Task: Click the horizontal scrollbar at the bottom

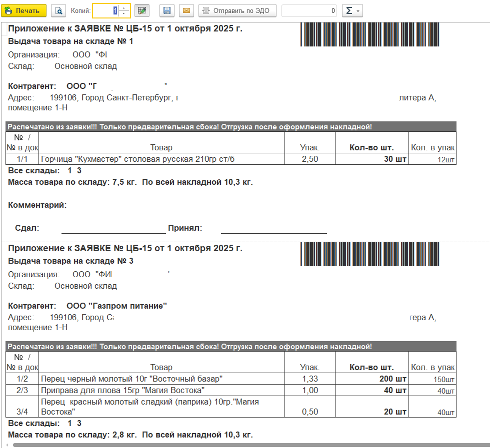Action: pyautogui.click(x=250, y=445)
